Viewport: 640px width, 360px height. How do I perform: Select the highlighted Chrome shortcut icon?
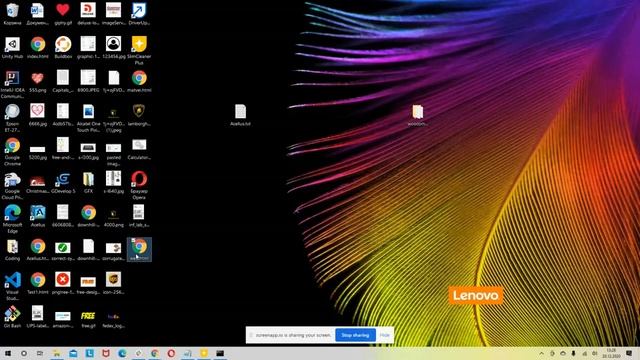click(139, 249)
